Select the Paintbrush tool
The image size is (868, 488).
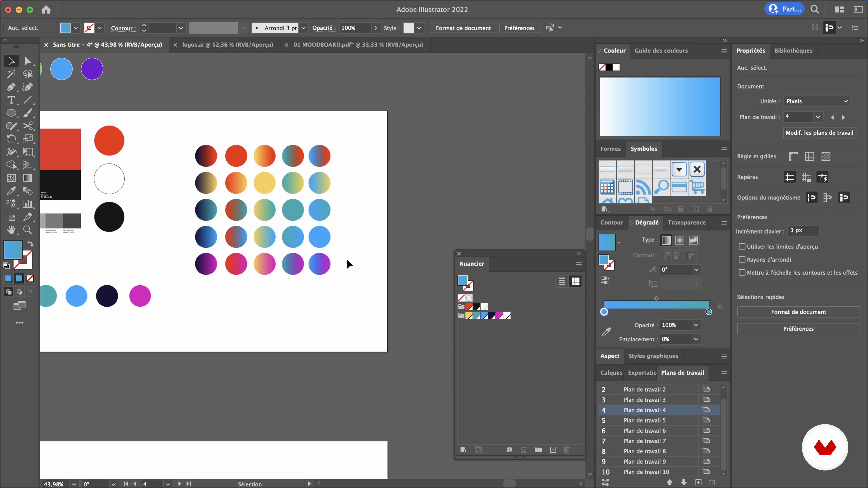pyautogui.click(x=28, y=113)
